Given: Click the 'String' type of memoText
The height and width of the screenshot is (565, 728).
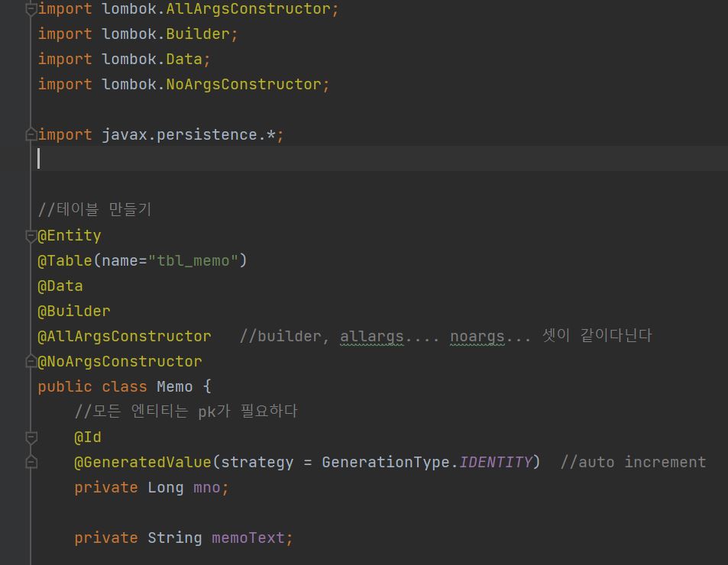Looking at the screenshot, I should click(x=175, y=538).
